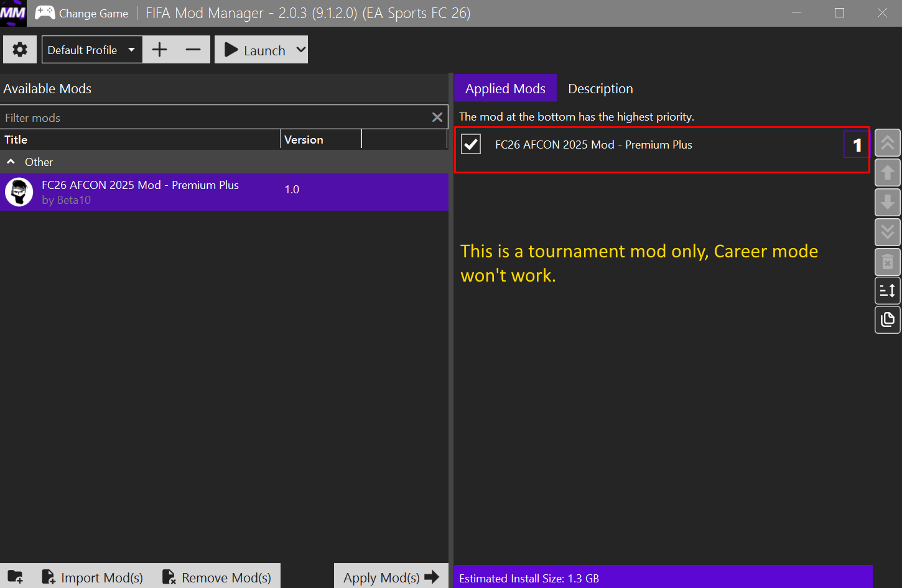This screenshot has height=588, width=902.
Task: Remove the current profile with minus icon
Action: click(x=193, y=50)
